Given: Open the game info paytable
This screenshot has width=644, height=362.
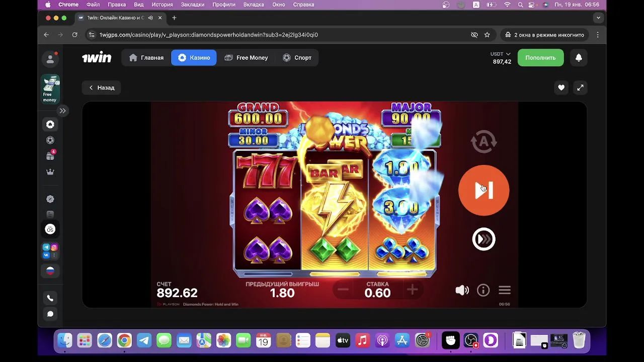Looking at the screenshot, I should click(x=483, y=290).
